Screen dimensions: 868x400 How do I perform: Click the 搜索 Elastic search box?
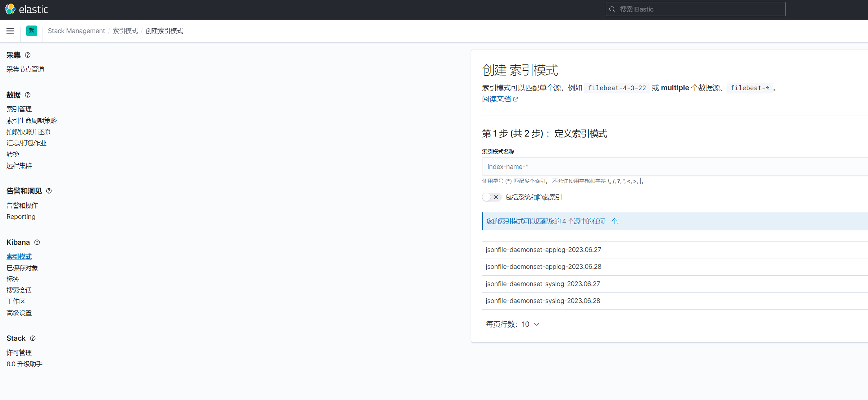[x=695, y=9]
